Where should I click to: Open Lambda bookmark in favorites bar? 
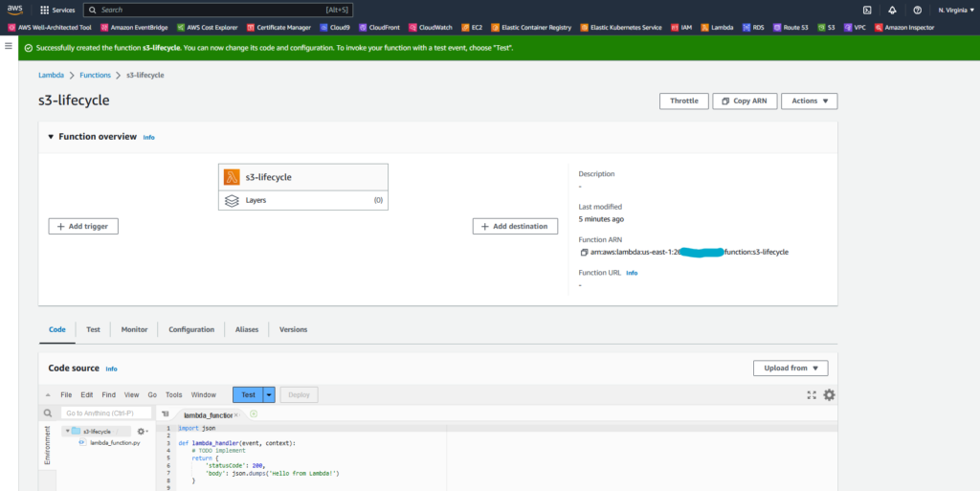coord(717,28)
